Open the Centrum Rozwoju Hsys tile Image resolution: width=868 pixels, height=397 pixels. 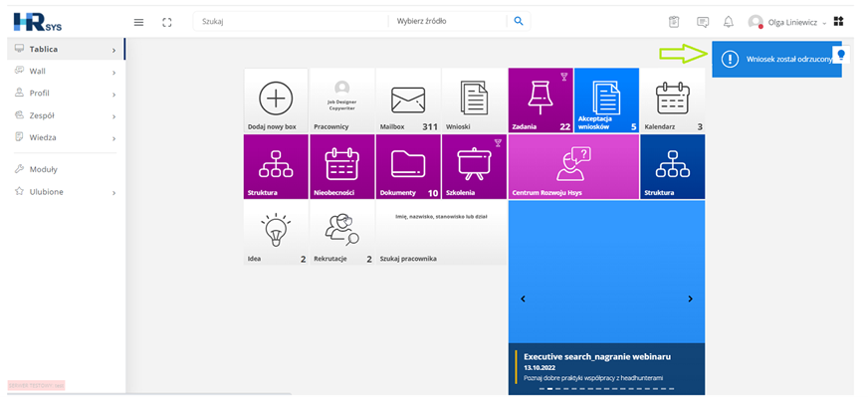tap(573, 167)
